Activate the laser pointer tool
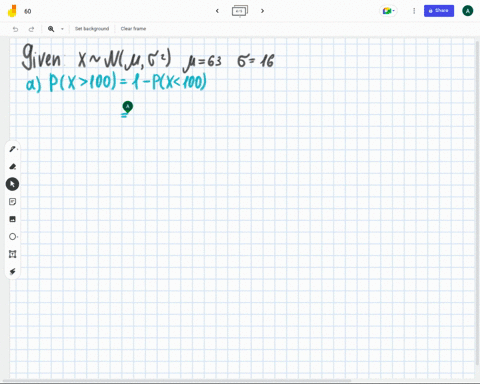 pos(12,272)
